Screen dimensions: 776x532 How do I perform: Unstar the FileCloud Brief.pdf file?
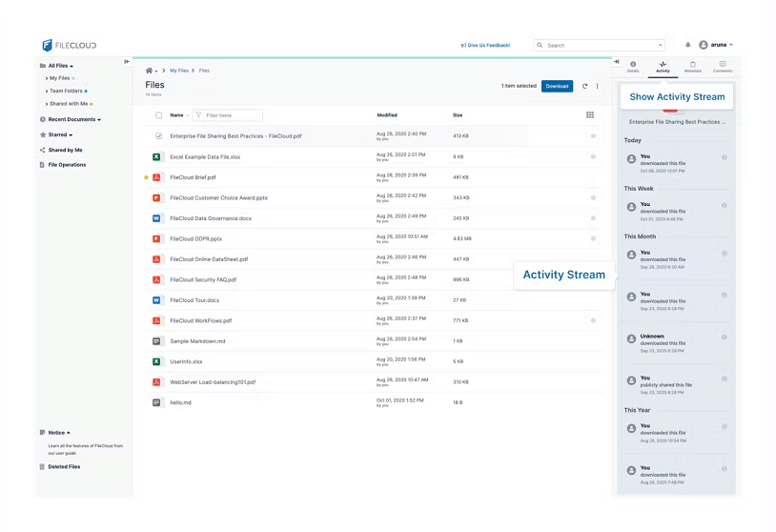point(146,177)
